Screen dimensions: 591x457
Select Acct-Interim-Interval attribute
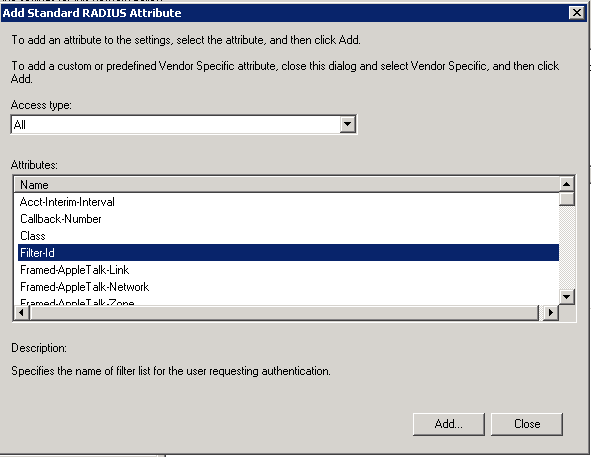[x=288, y=202]
